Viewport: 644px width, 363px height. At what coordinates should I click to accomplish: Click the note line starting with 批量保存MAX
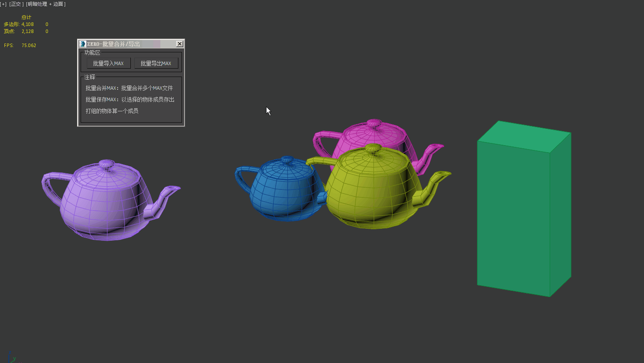tap(130, 99)
